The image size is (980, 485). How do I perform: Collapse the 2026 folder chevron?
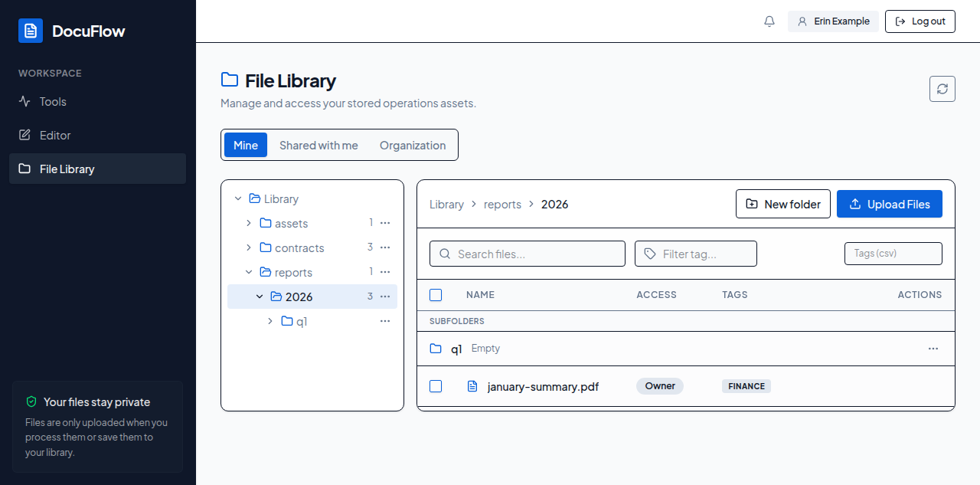260,297
